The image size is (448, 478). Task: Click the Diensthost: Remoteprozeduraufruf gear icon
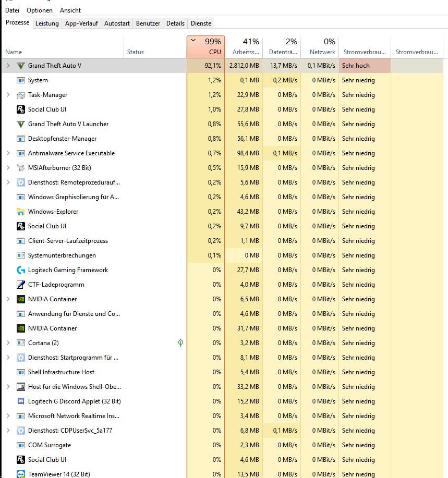coord(20,182)
